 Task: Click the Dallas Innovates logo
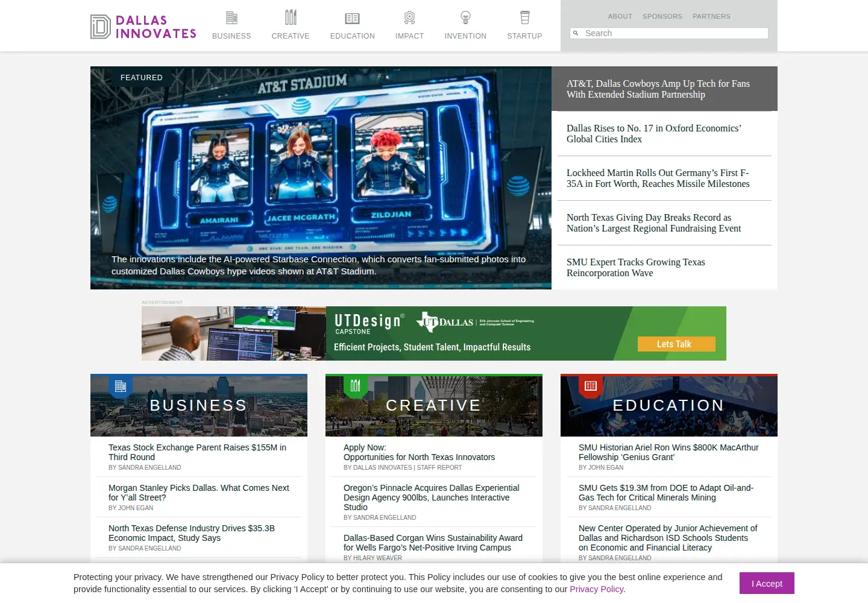[143, 27]
